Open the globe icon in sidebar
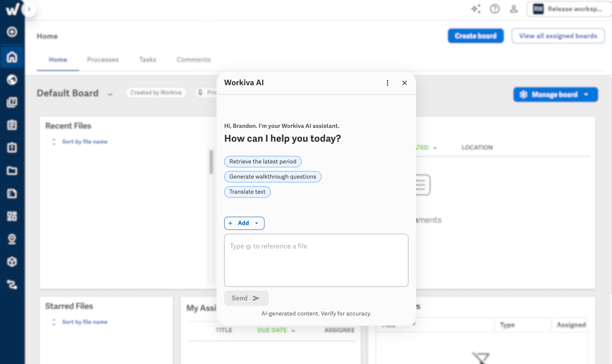This screenshot has height=364, width=612. coord(12,80)
